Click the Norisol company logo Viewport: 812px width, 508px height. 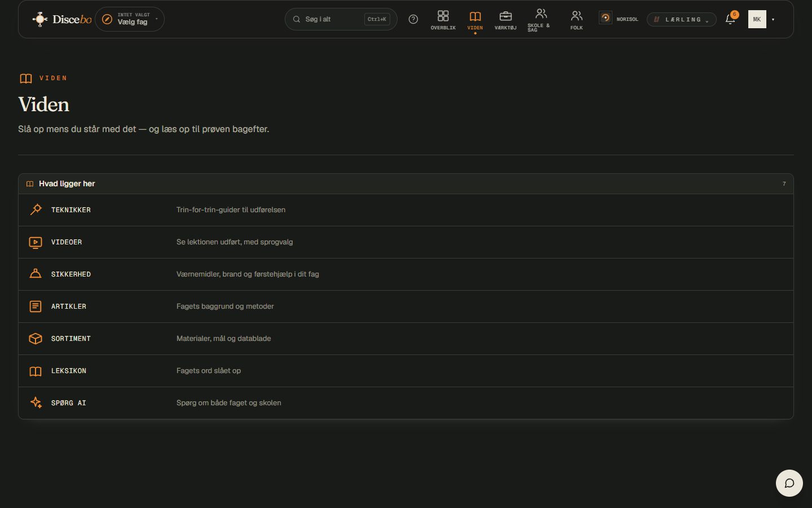(x=606, y=18)
